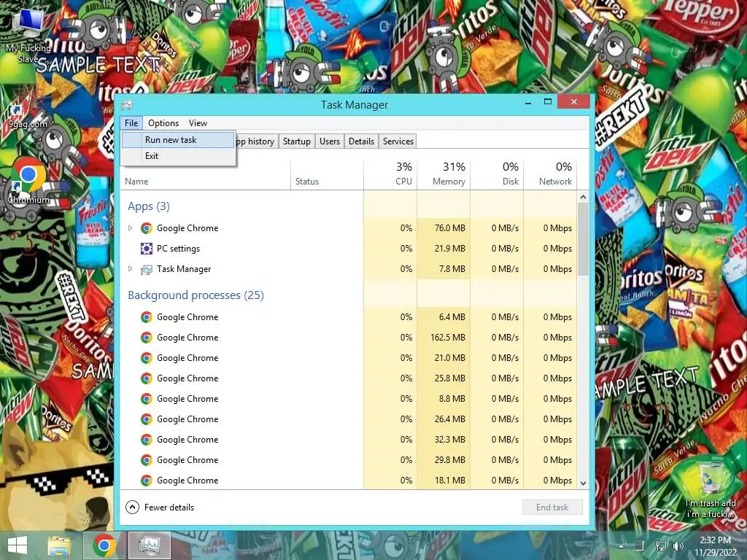Click the scrollbar down arrow
Image resolution: width=747 pixels, height=560 pixels.
[x=583, y=483]
